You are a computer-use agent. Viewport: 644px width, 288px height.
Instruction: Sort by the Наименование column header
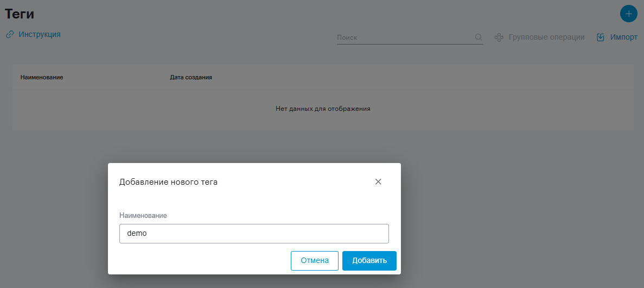tap(41, 77)
